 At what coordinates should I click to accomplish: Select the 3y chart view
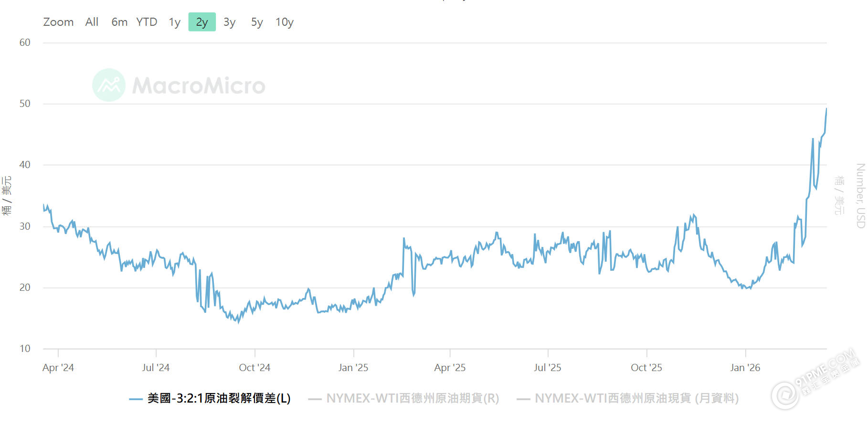(x=229, y=22)
